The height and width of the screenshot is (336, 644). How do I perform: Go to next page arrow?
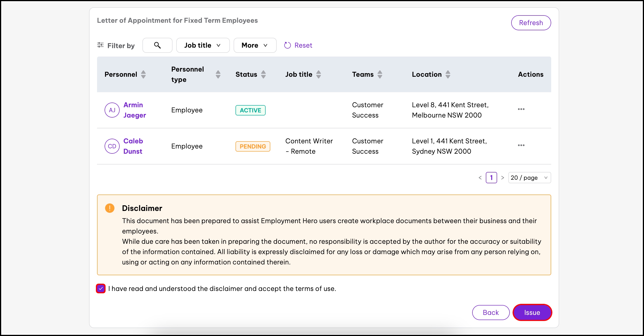tap(503, 178)
